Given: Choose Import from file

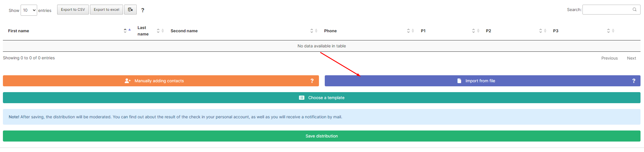Looking at the screenshot, I should (x=480, y=81).
